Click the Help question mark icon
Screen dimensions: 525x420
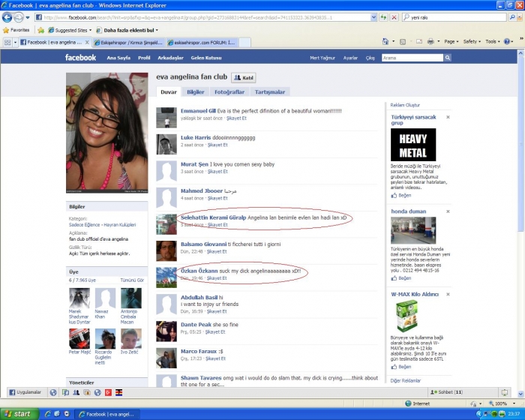(507, 41)
